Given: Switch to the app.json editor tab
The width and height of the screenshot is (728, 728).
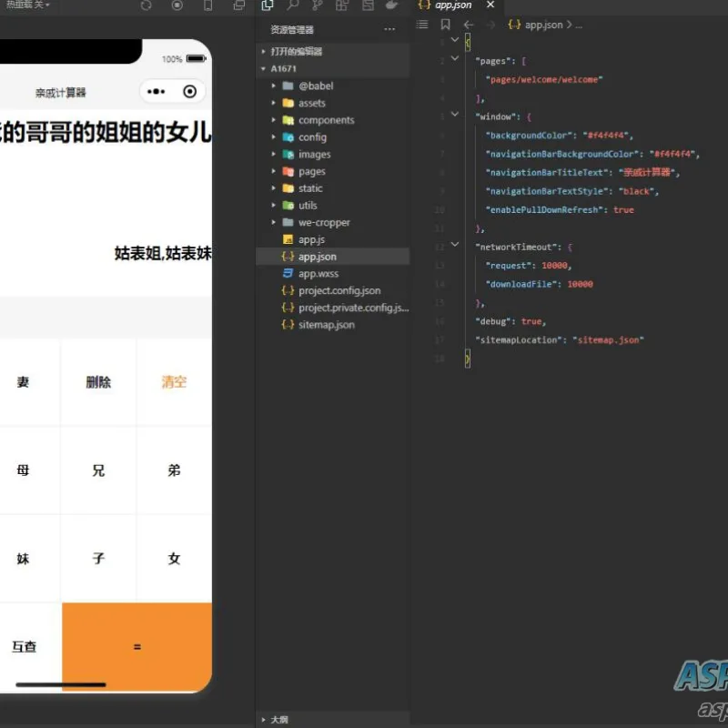Looking at the screenshot, I should [453, 5].
